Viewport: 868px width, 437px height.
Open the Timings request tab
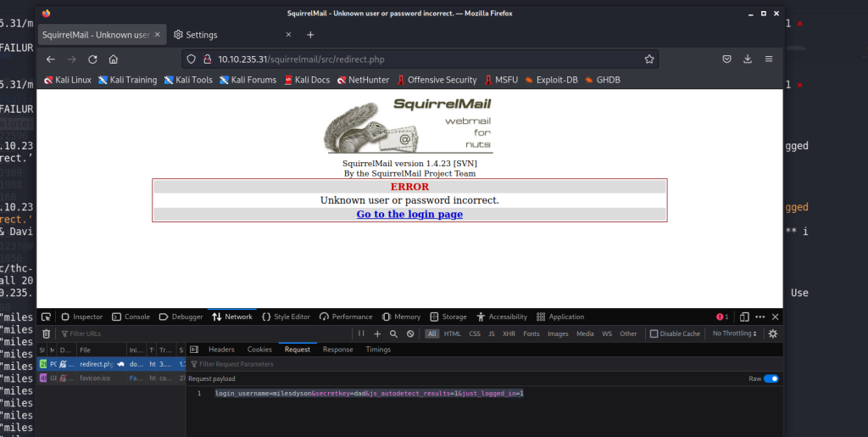click(378, 350)
